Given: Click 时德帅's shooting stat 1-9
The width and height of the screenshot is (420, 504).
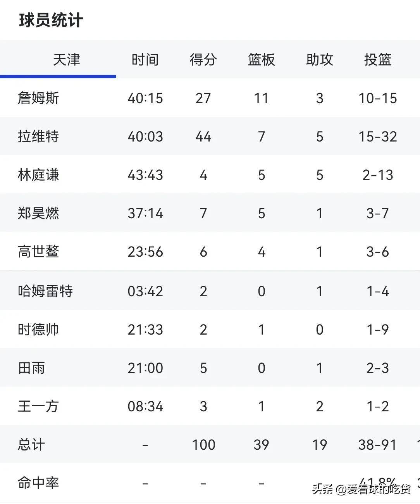Looking at the screenshot, I should (x=377, y=329).
